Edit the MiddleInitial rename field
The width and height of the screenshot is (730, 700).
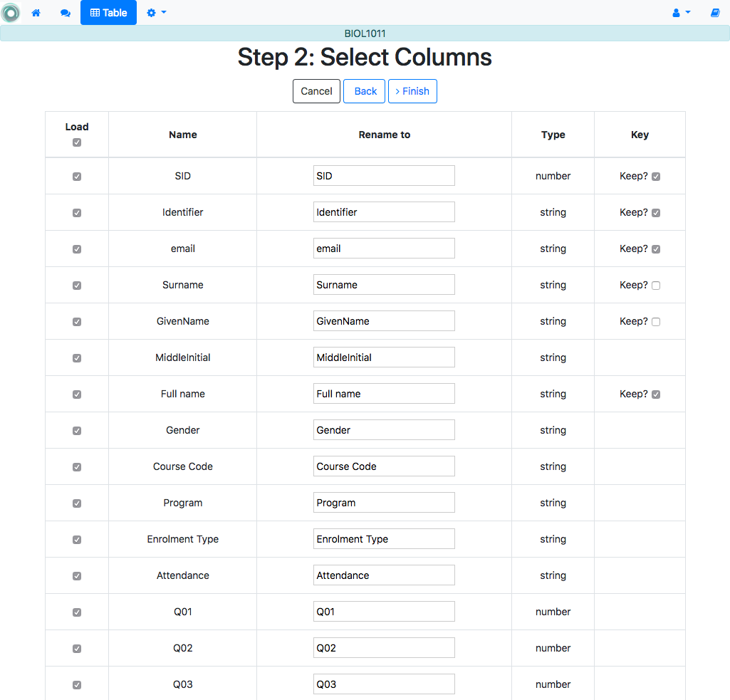click(384, 357)
